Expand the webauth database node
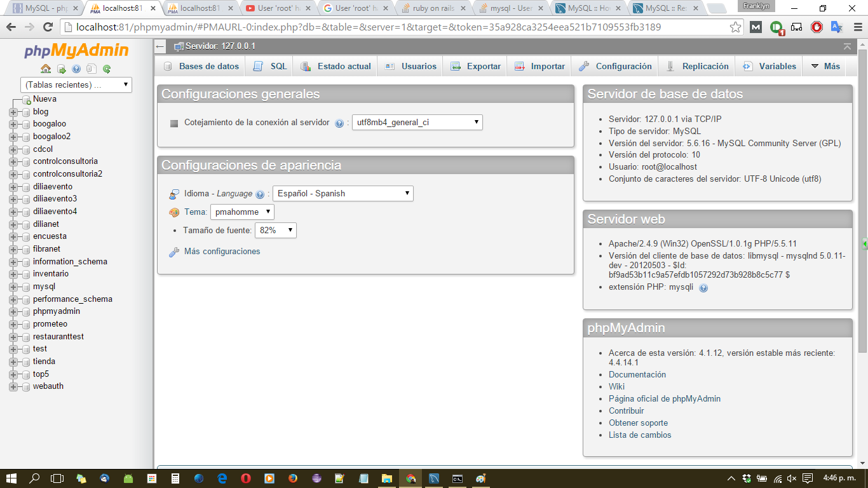Viewport: 868px width, 488px height. pyautogui.click(x=13, y=387)
